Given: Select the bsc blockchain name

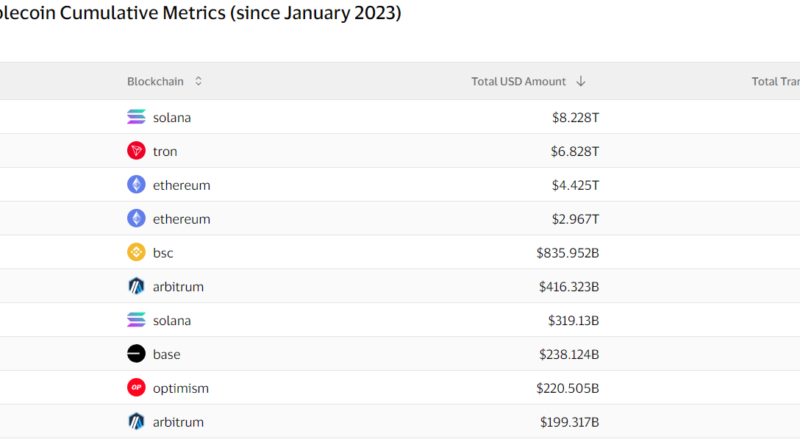Looking at the screenshot, I should [163, 253].
